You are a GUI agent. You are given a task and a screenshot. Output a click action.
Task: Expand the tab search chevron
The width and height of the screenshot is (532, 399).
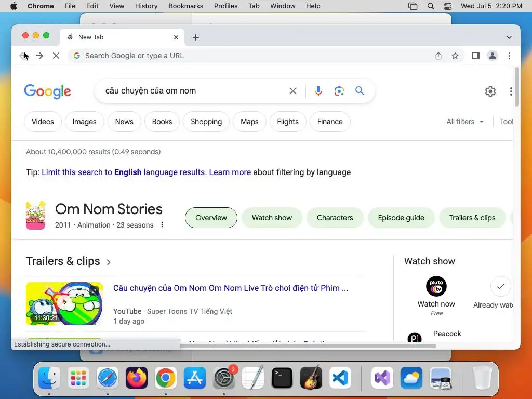coord(509,37)
